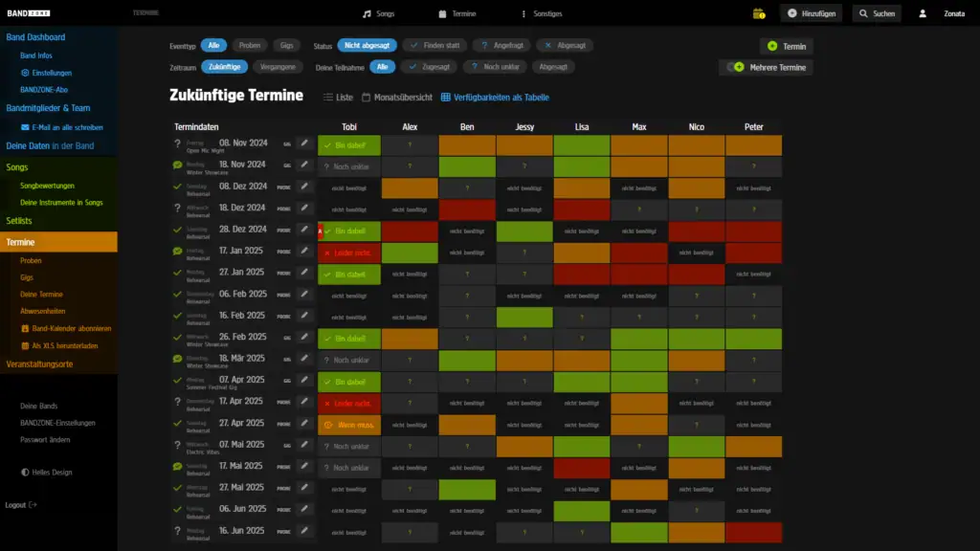Edit the 16. Jun 2025 event via pencil icon
This screenshot has height=551, width=980.
304,531
